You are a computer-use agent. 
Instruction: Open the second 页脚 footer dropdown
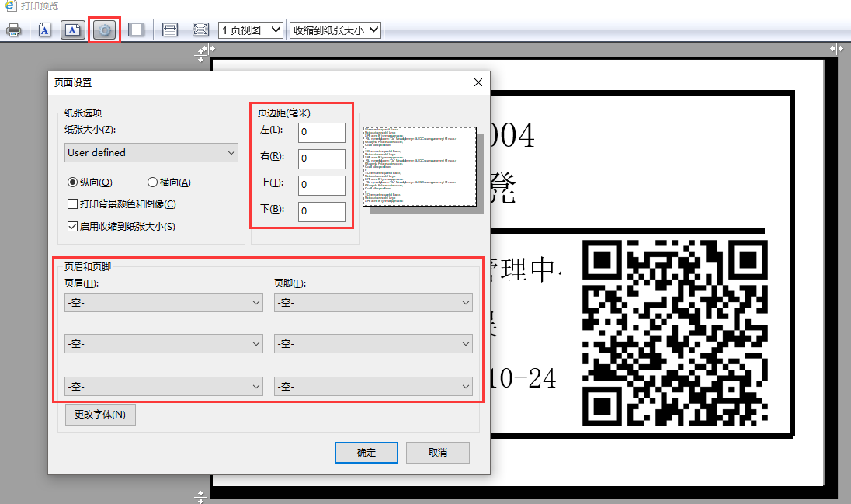(x=373, y=344)
